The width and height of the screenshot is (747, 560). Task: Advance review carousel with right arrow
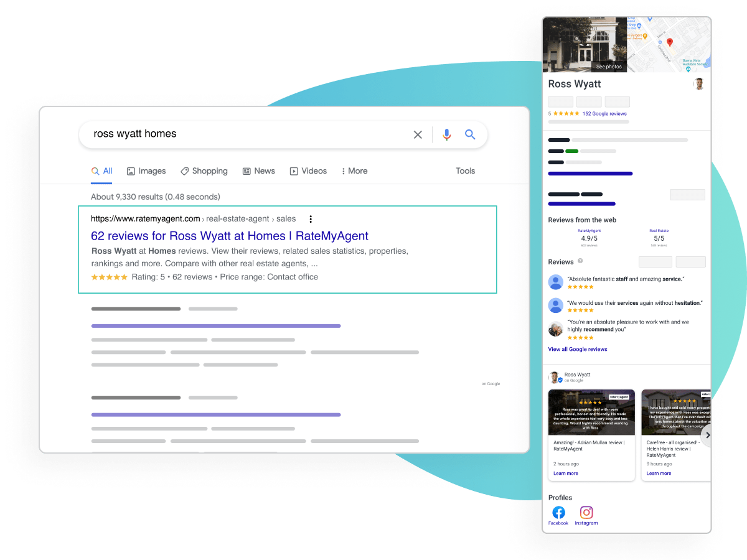[x=707, y=436]
